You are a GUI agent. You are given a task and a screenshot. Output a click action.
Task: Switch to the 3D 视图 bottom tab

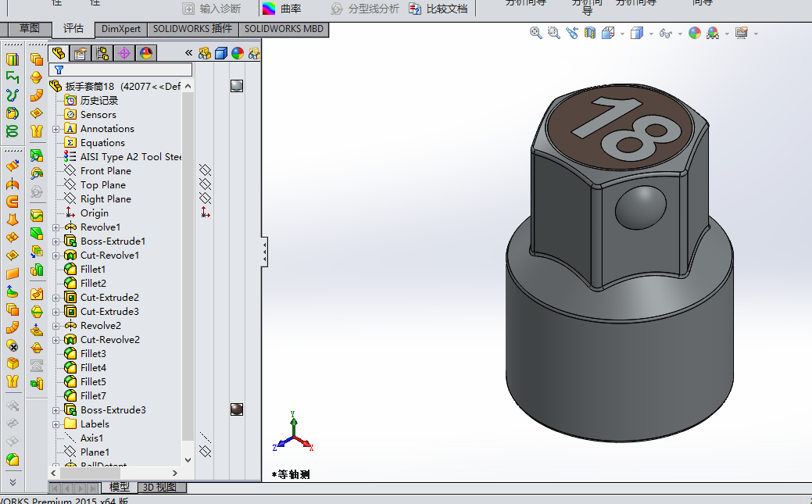(157, 488)
